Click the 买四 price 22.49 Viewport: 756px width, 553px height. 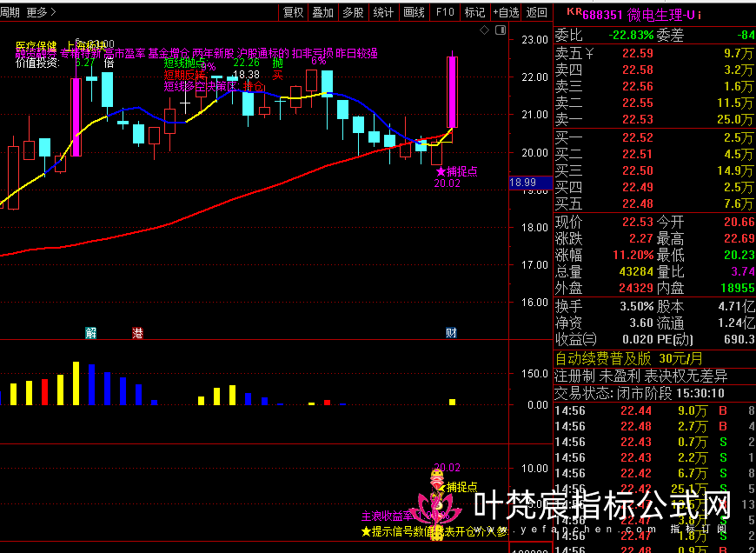coord(638,187)
